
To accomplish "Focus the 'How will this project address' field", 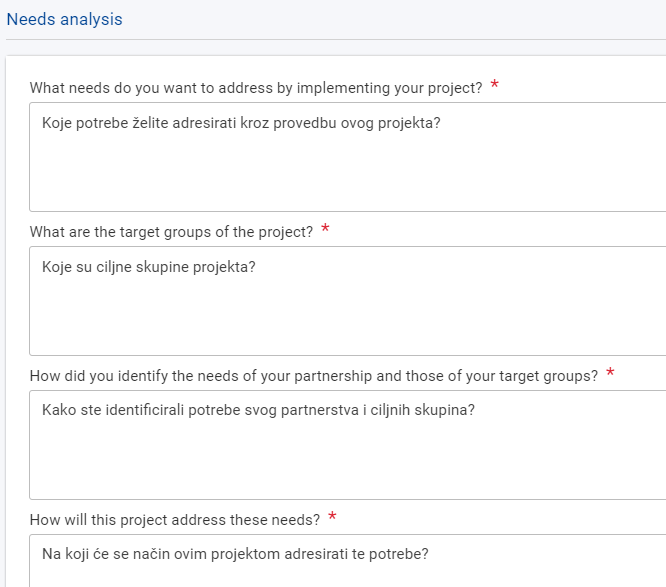I will pyautogui.click(x=347, y=572).
